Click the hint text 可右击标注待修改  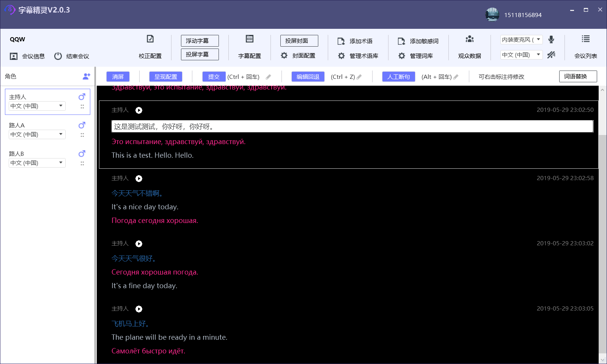[x=502, y=77]
